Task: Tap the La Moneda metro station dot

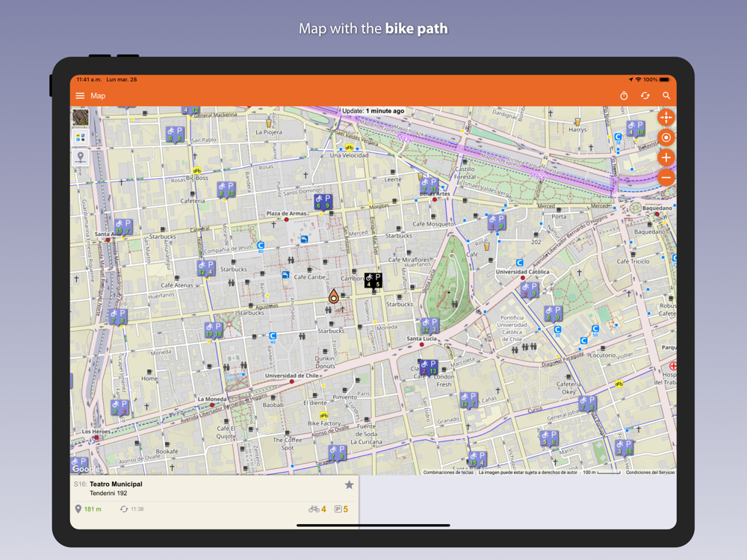Action: pyautogui.click(x=212, y=405)
